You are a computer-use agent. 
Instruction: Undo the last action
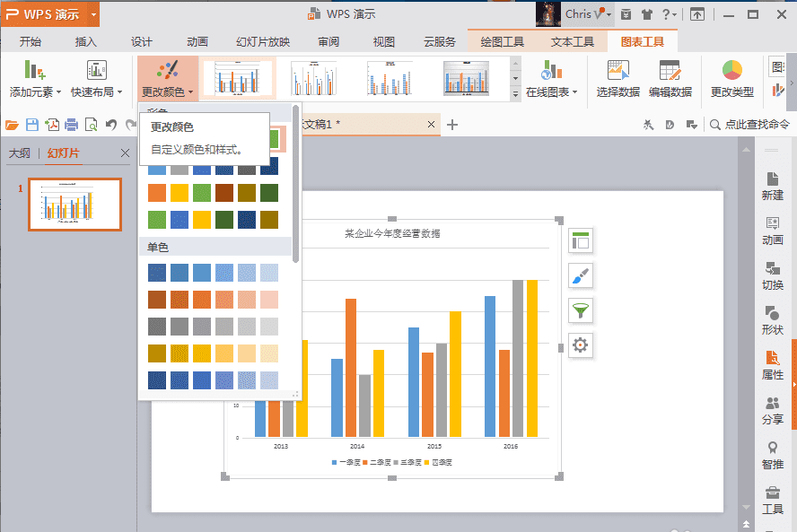[x=110, y=125]
